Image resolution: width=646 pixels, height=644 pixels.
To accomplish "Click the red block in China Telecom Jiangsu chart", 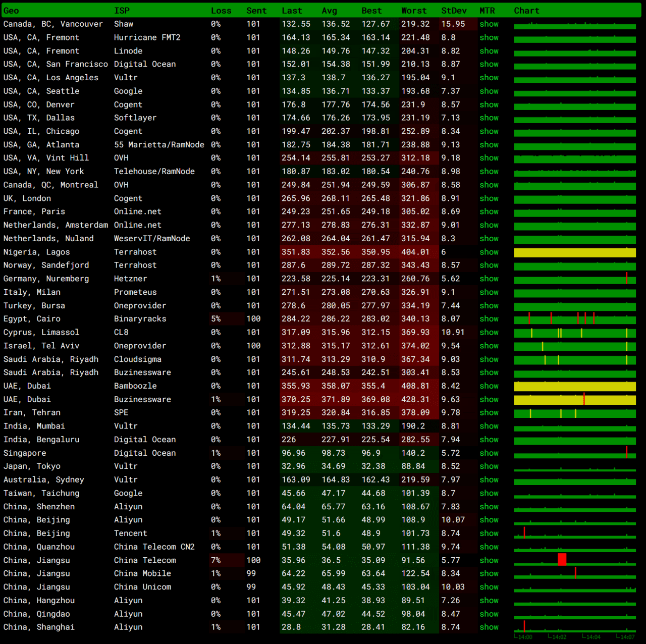I will pyautogui.click(x=562, y=559).
